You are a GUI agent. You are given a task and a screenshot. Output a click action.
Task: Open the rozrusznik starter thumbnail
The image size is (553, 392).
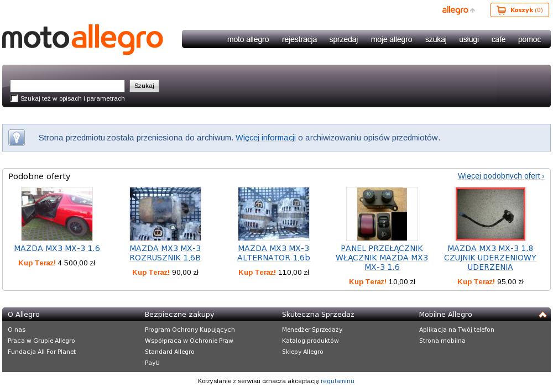[x=165, y=214]
